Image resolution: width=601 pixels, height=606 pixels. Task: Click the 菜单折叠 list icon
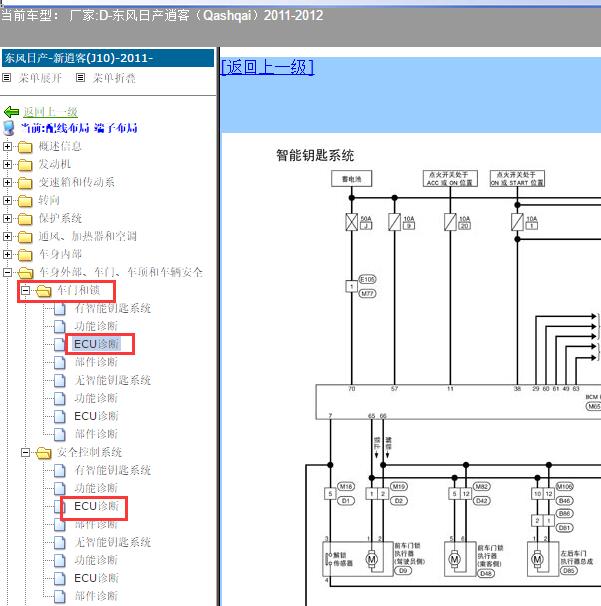click(x=80, y=78)
